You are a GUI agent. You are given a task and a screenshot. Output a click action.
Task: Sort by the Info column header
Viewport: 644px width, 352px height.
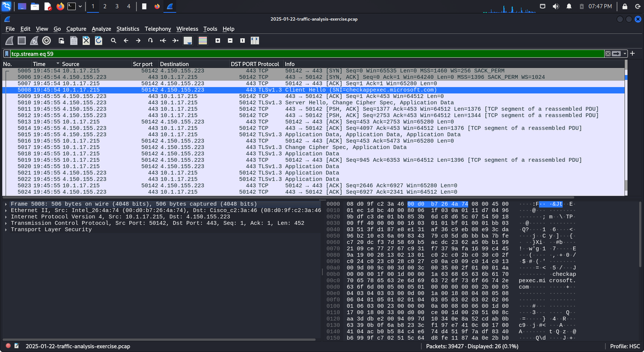[x=454, y=64]
